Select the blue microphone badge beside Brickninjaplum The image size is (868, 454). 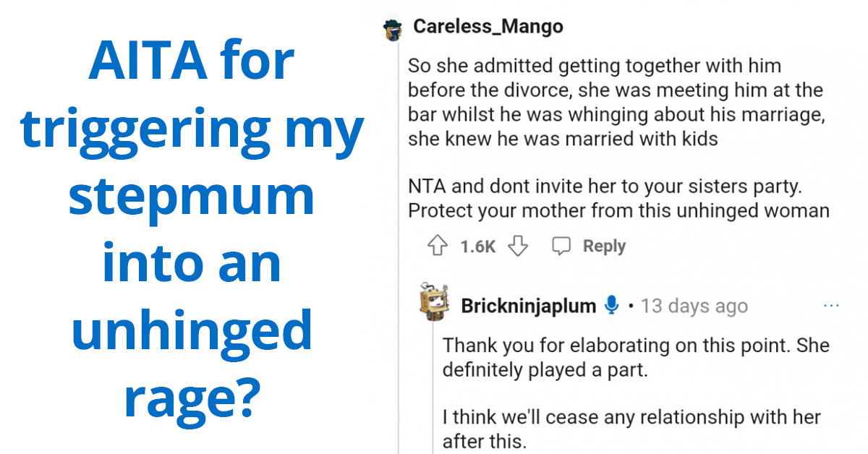click(611, 305)
